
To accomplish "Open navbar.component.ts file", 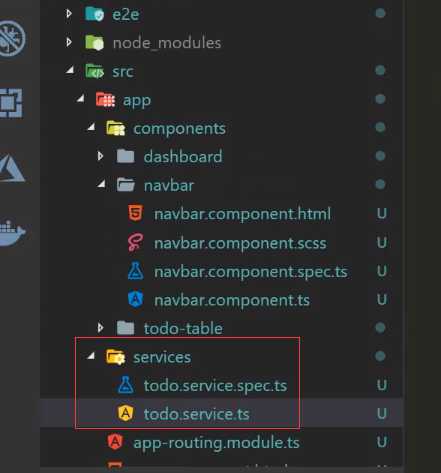I will pyautogui.click(x=232, y=300).
